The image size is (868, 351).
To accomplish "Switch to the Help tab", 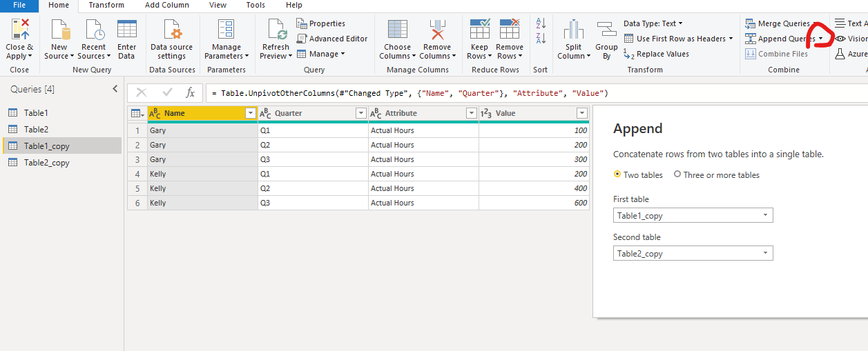I will click(x=294, y=5).
